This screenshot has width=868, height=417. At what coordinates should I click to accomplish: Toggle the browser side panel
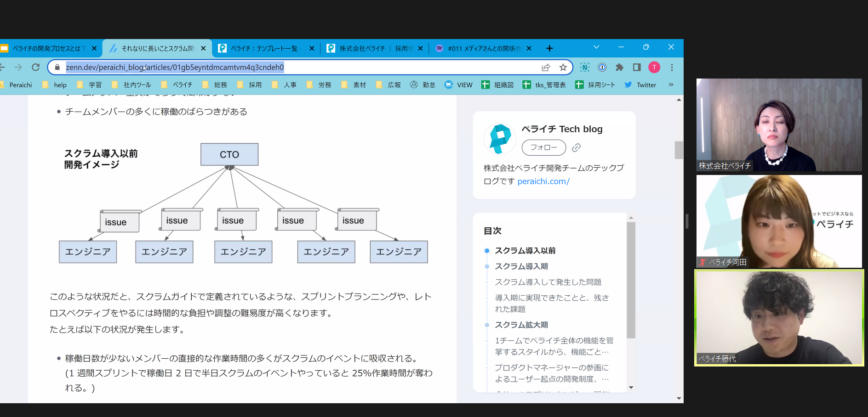[x=637, y=68]
